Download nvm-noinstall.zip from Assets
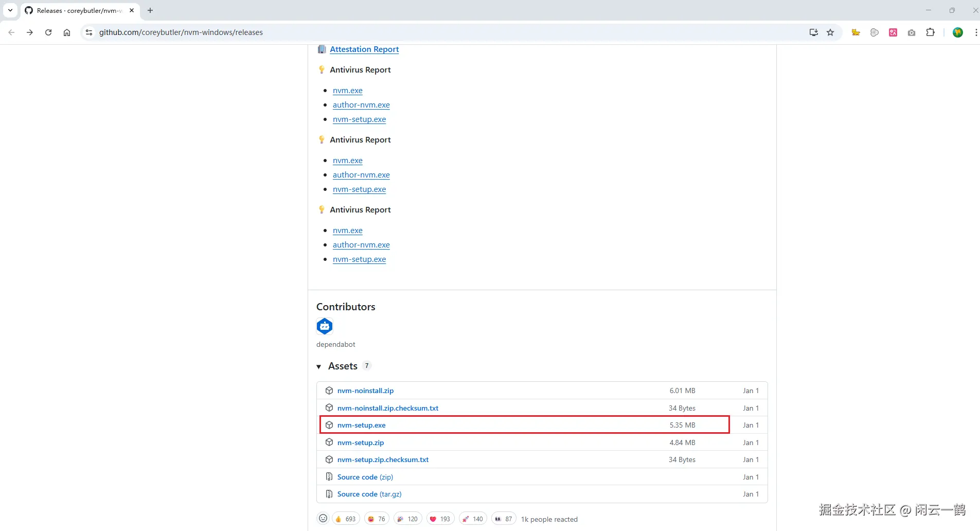Screen dimensions: 980x531 365,391
